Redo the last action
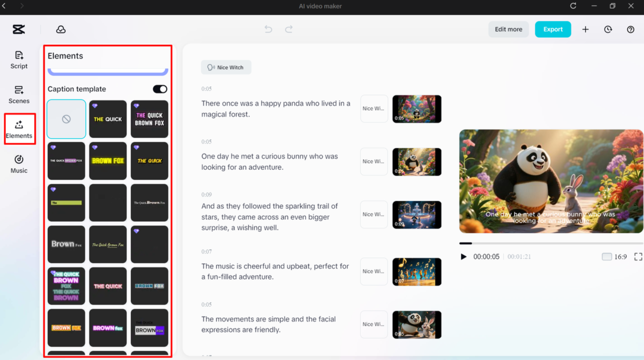Screen dimensions: 644x360 [x=289, y=29]
